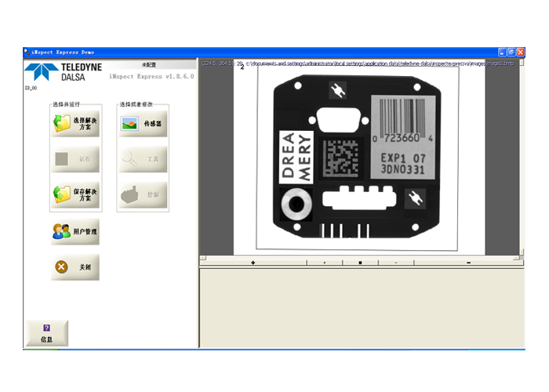Open User Management (用户管理)
This screenshot has width=549, height=392.
point(75,232)
